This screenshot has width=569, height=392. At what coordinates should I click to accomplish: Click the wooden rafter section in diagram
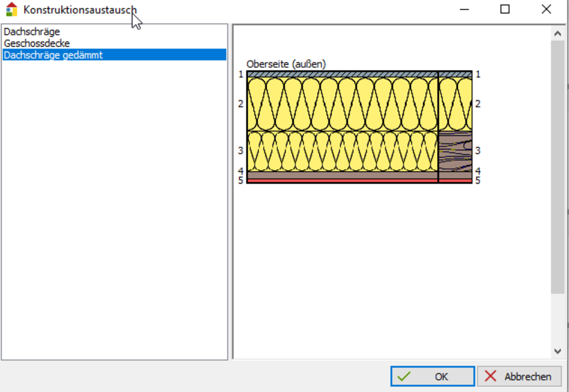455,151
